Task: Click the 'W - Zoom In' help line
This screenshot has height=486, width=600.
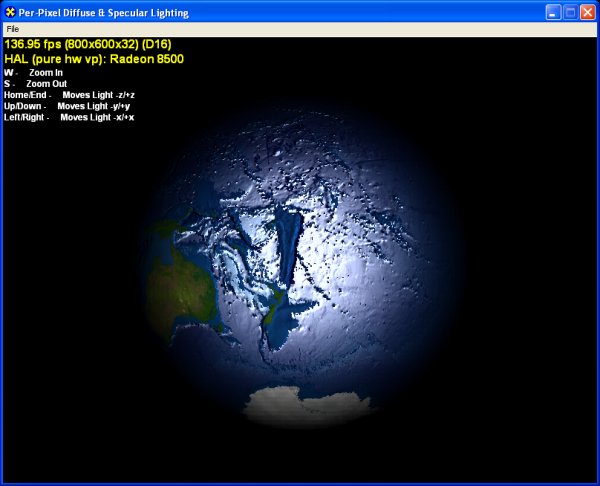Action: coord(33,73)
